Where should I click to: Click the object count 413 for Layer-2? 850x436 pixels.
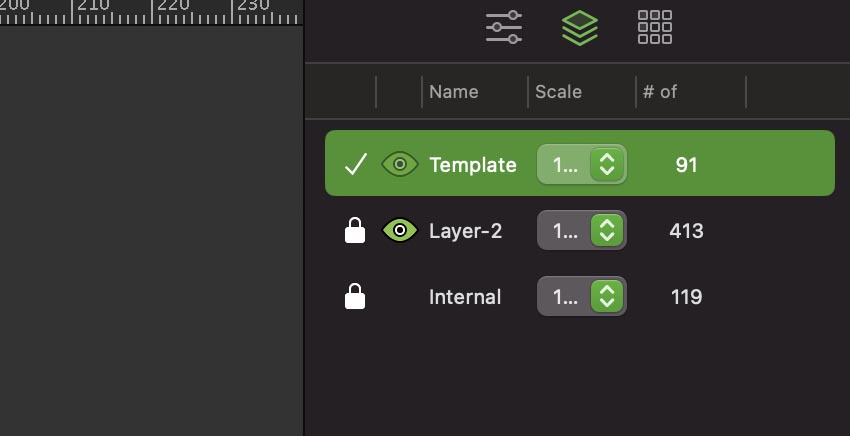[686, 232]
